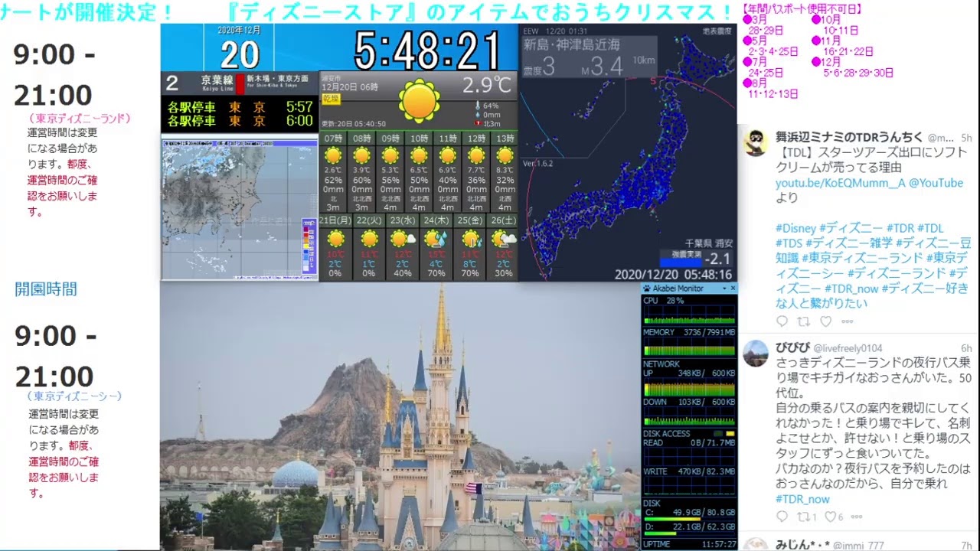980x551 pixels.
Task: Click the (東京ディズニーシー) label
Action: pyautogui.click(x=74, y=396)
